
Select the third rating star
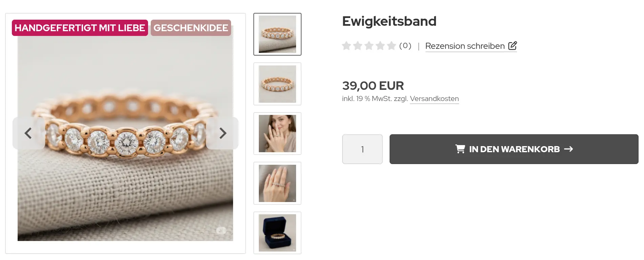pos(369,46)
